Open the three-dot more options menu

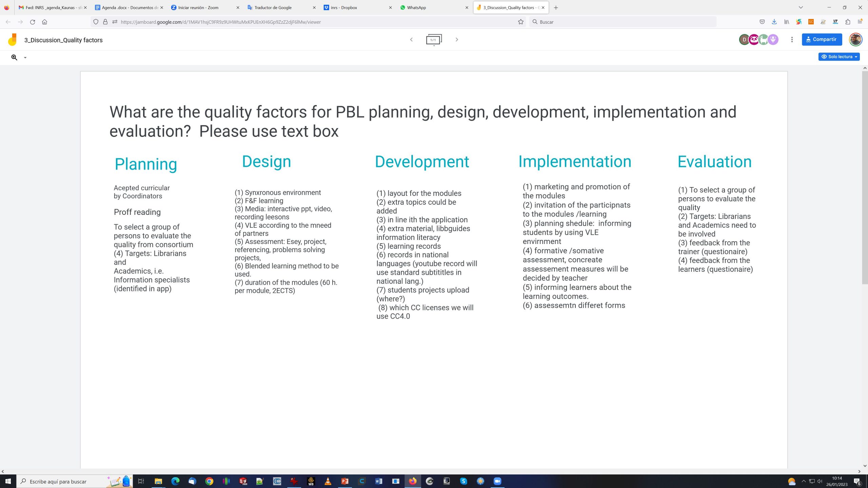coord(792,40)
